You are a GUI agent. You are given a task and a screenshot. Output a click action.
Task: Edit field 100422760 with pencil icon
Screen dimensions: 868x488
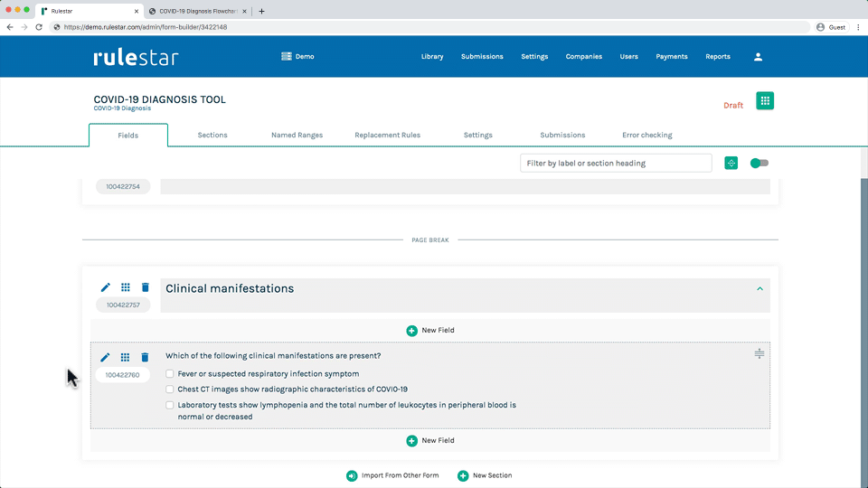[105, 358]
